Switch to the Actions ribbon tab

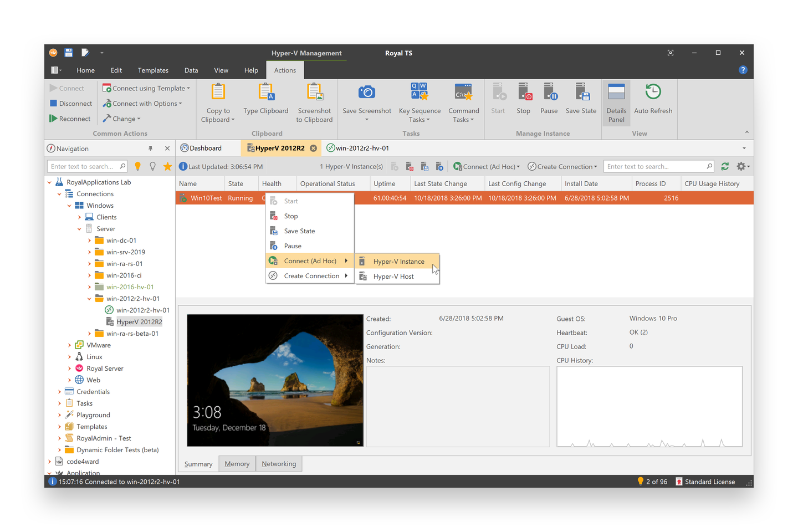coord(285,70)
